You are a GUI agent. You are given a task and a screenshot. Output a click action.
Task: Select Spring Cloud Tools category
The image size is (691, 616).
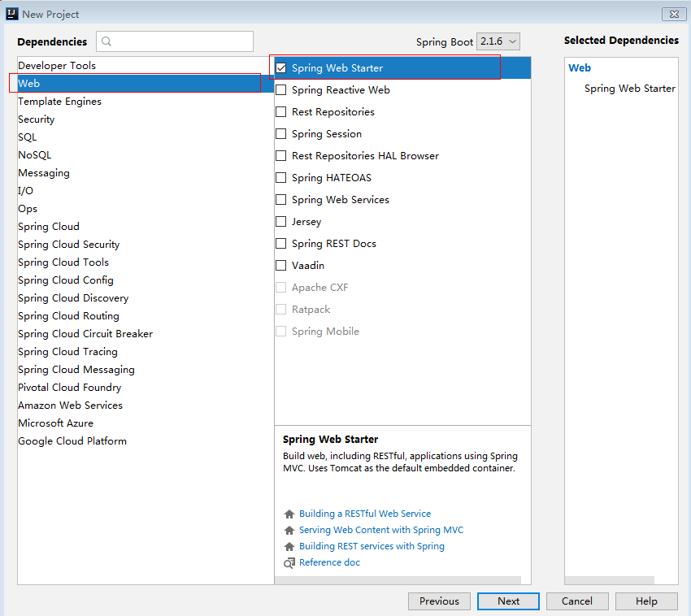(146, 262)
